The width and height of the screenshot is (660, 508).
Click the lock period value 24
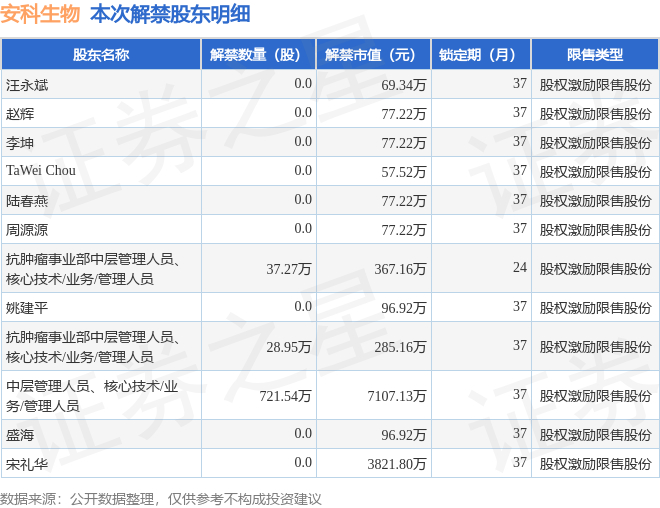point(520,267)
